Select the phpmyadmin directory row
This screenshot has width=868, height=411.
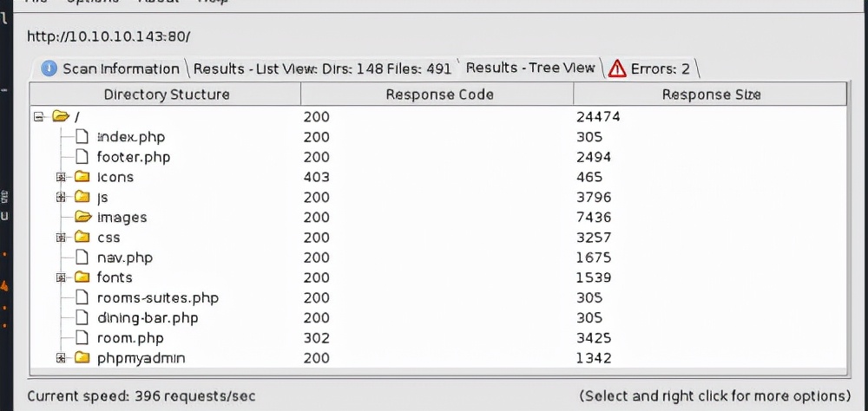pos(437,358)
